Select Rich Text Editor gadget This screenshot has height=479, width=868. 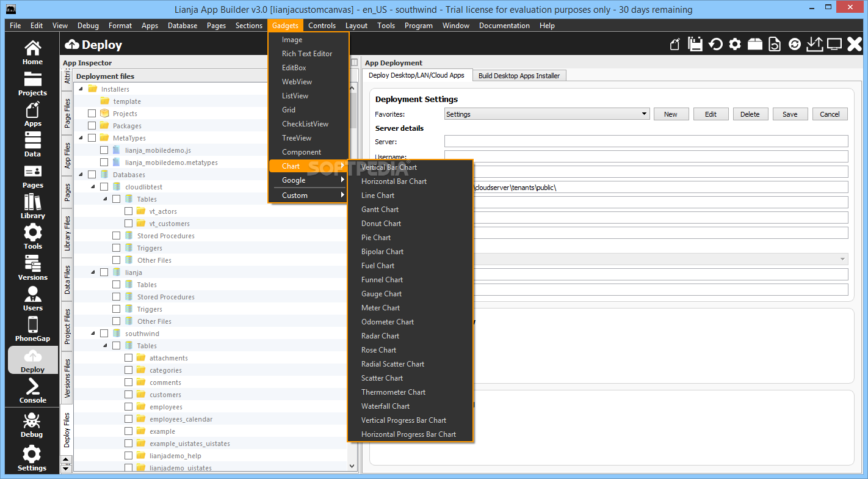[307, 54]
